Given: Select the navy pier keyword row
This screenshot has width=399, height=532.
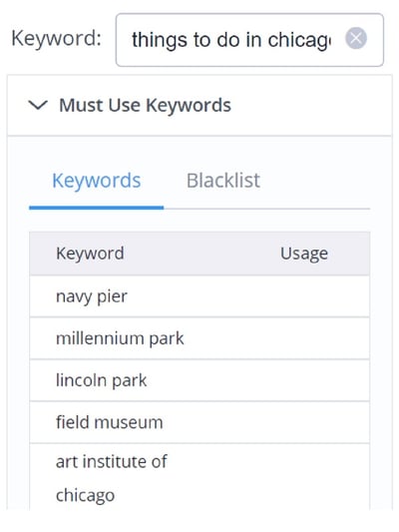Looking at the screenshot, I should coord(199,296).
